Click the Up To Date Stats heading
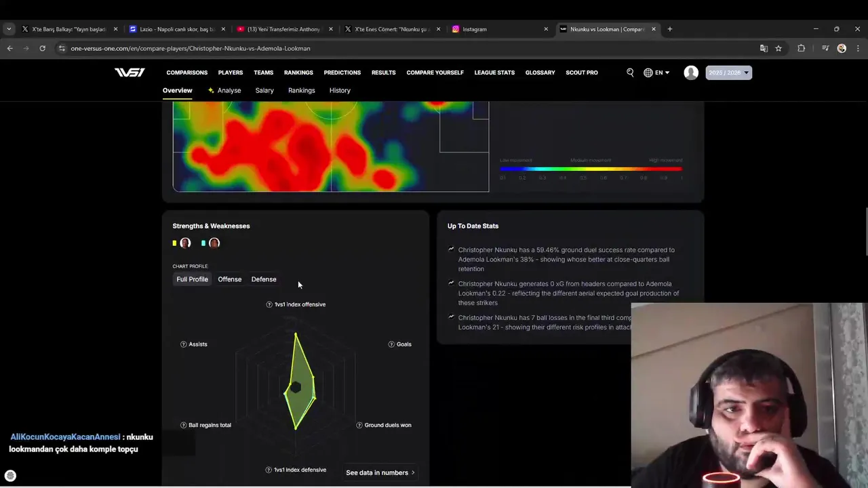 [x=473, y=226]
